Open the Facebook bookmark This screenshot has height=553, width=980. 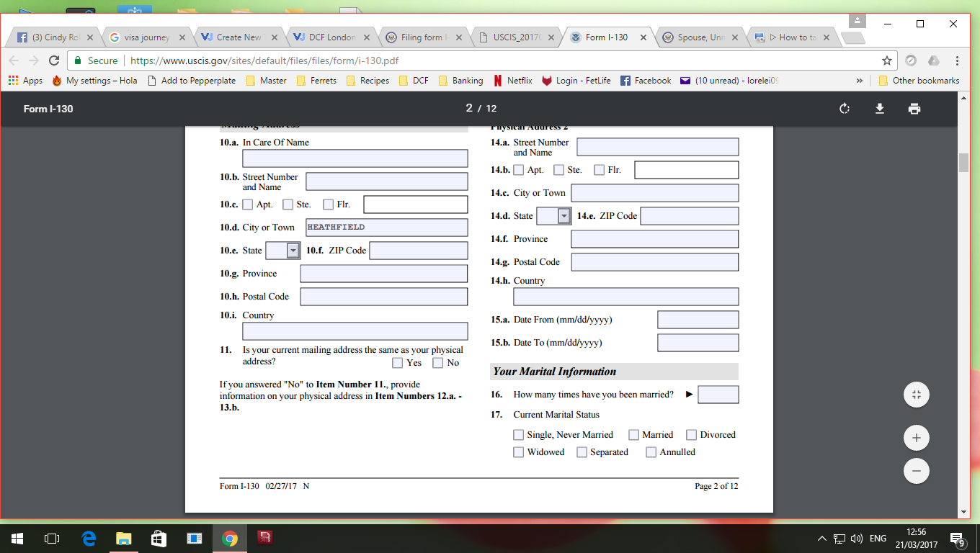[x=645, y=81]
